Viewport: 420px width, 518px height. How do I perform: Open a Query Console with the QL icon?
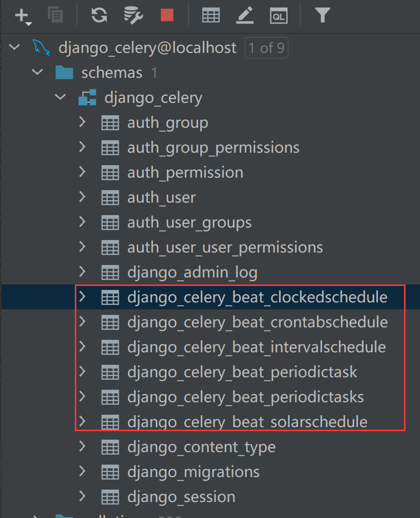tap(279, 15)
